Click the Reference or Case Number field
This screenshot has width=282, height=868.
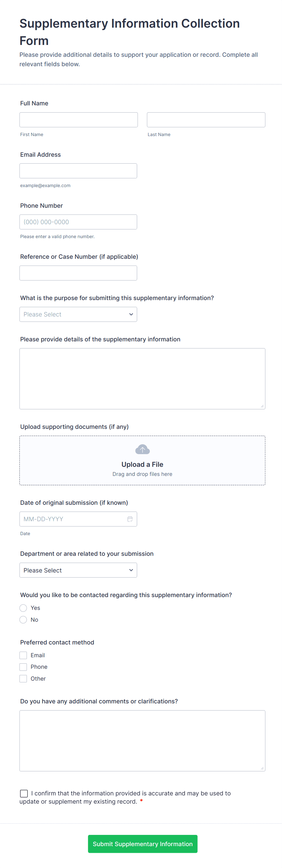78,273
